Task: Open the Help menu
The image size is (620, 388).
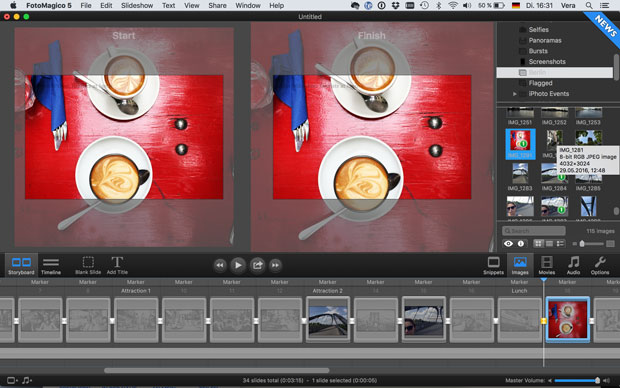Action: (276, 6)
